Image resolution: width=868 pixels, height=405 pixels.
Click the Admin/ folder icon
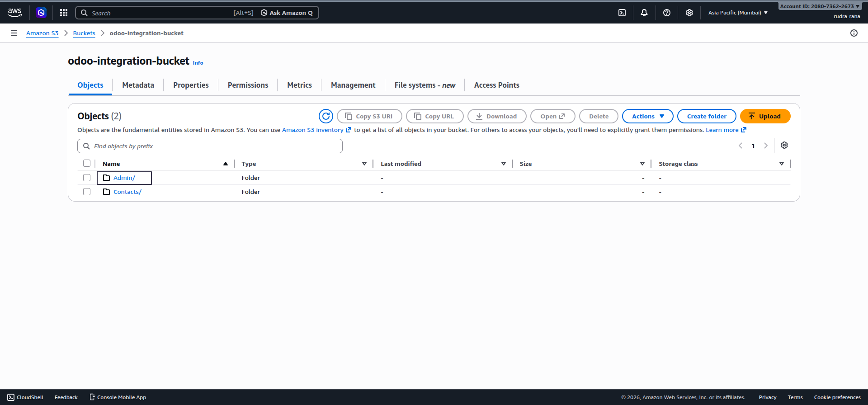[x=107, y=178]
